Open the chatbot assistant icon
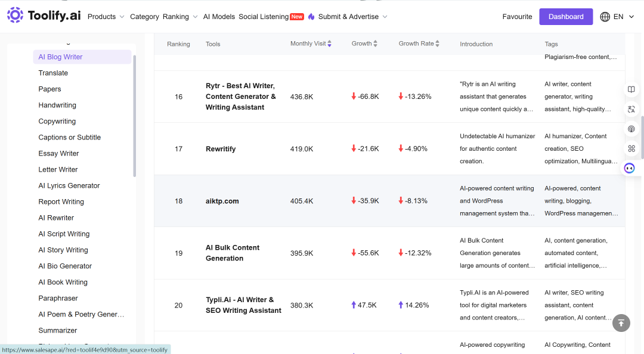Screen dimensions: 644x354 [629, 168]
